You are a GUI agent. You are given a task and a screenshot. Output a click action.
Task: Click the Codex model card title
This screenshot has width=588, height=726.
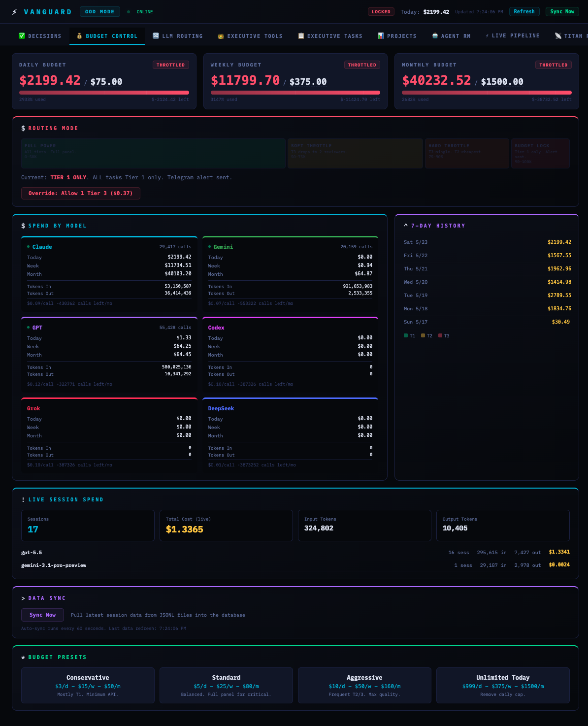[216, 328]
